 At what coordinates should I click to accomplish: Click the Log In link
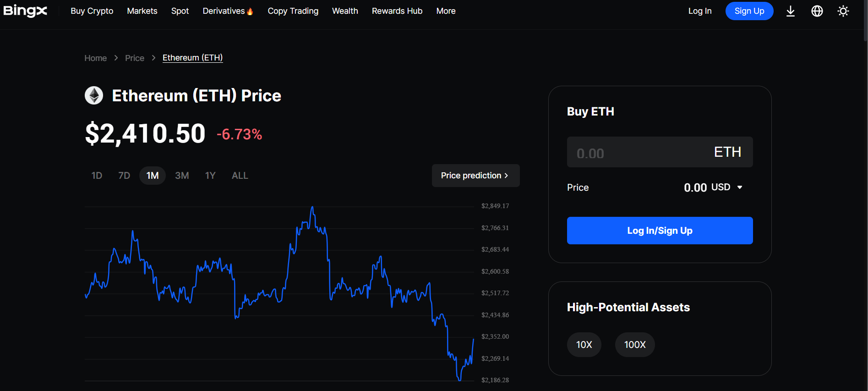point(700,11)
